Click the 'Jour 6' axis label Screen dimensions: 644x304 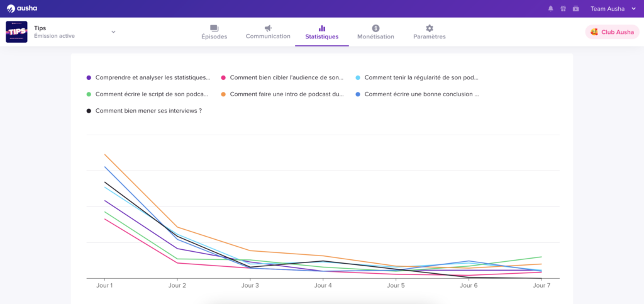pyautogui.click(x=469, y=286)
